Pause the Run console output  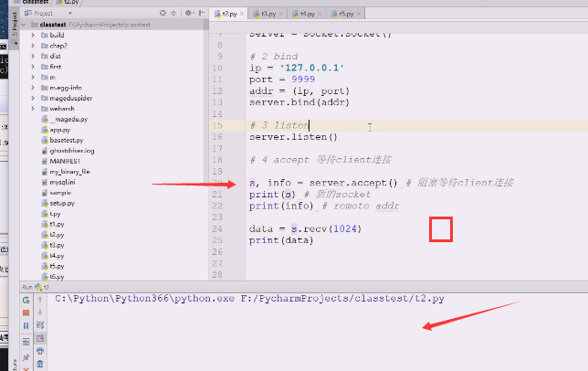(26, 325)
